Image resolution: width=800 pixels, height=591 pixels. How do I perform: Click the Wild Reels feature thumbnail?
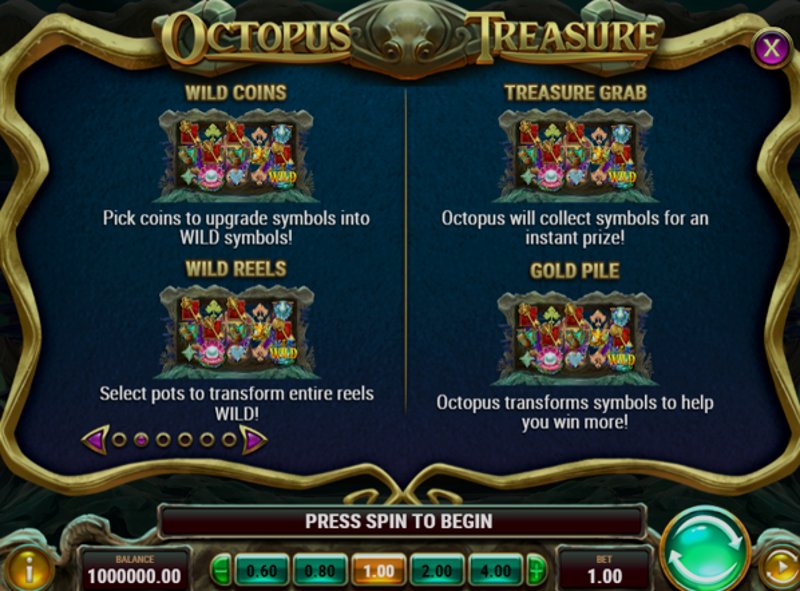coord(236,332)
